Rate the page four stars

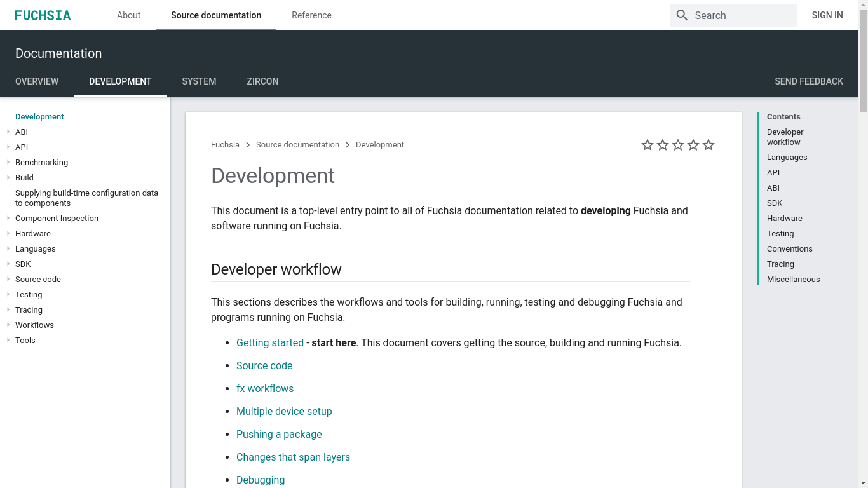point(693,145)
